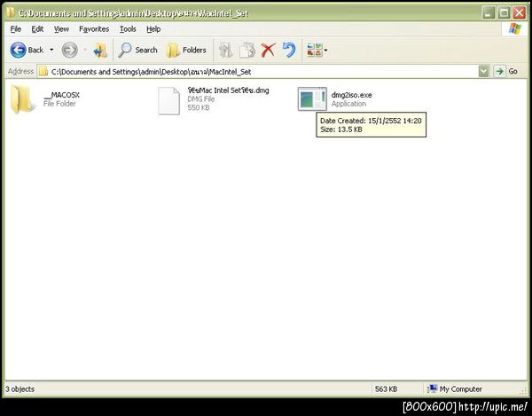Image resolution: width=532 pixels, height=416 pixels.
Task: Open the File menu
Action: pyautogui.click(x=16, y=29)
